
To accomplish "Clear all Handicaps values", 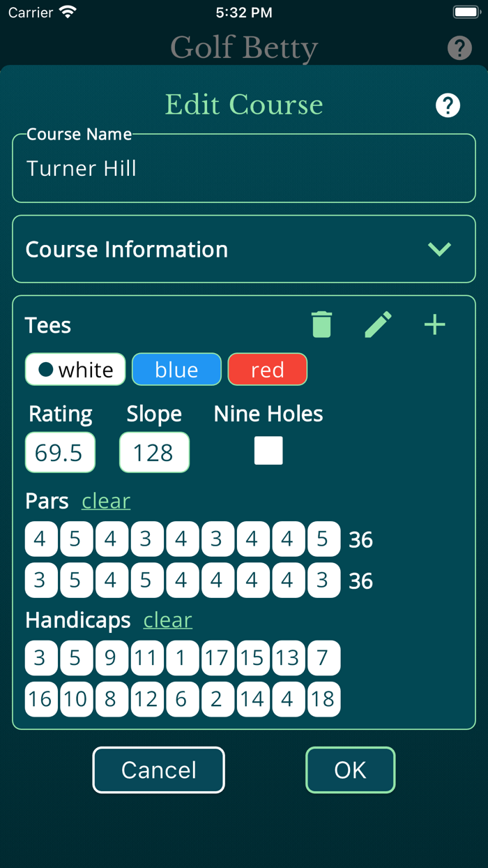I will pyautogui.click(x=167, y=620).
